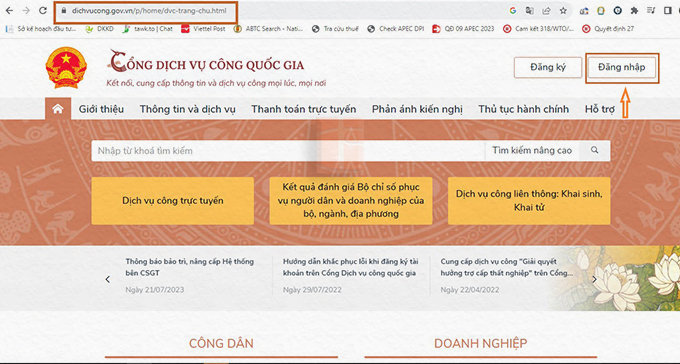Open news 'Cung cấp dịch vụ công Giải quyết'

point(507,267)
